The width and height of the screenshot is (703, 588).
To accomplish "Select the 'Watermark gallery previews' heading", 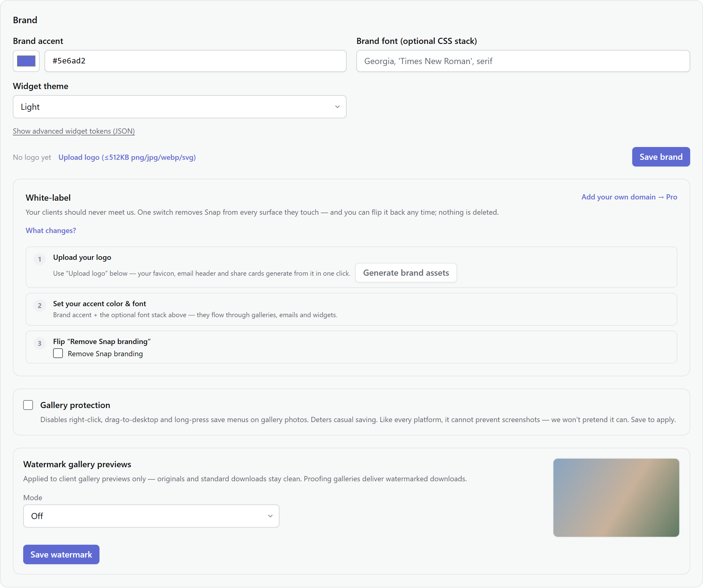I will (77, 464).
